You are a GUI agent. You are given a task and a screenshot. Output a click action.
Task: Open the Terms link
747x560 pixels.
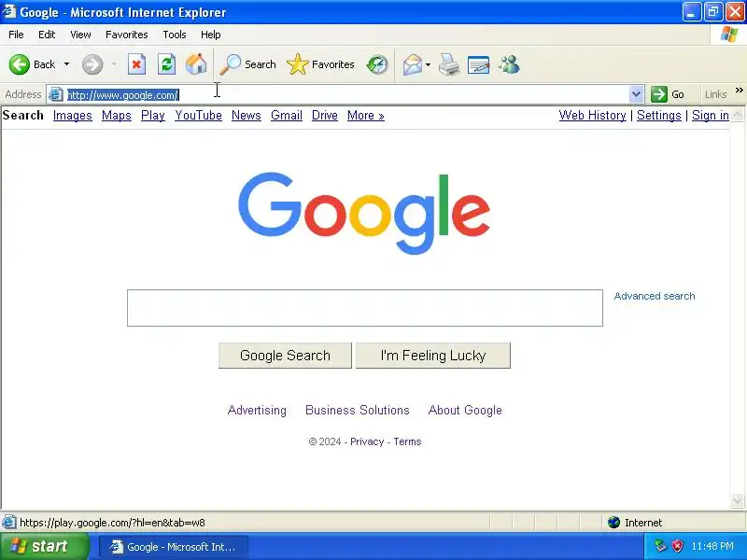point(407,441)
